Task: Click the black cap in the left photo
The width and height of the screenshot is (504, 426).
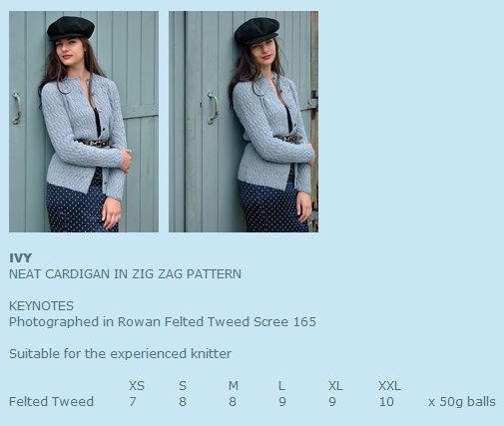Action: [x=71, y=28]
